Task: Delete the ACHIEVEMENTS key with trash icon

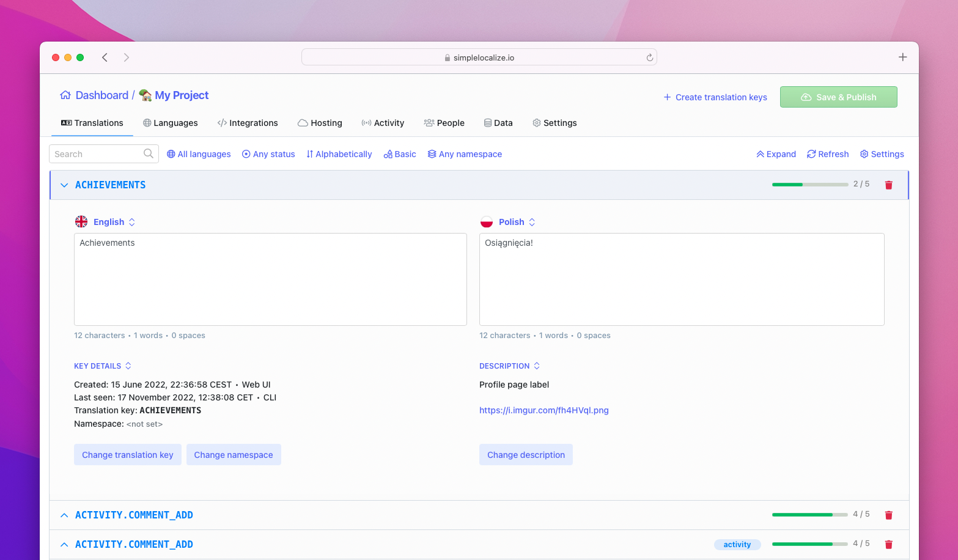Action: (x=889, y=185)
